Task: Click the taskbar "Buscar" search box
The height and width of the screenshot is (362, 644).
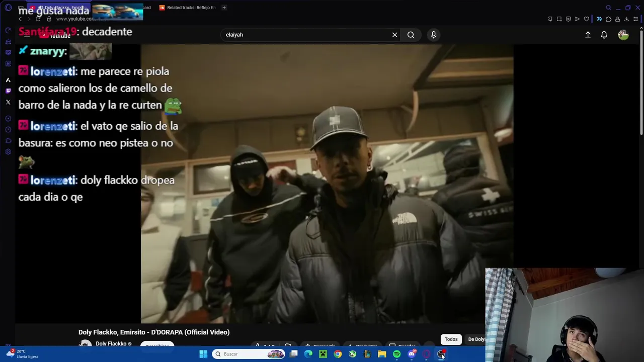Action: pyautogui.click(x=249, y=354)
